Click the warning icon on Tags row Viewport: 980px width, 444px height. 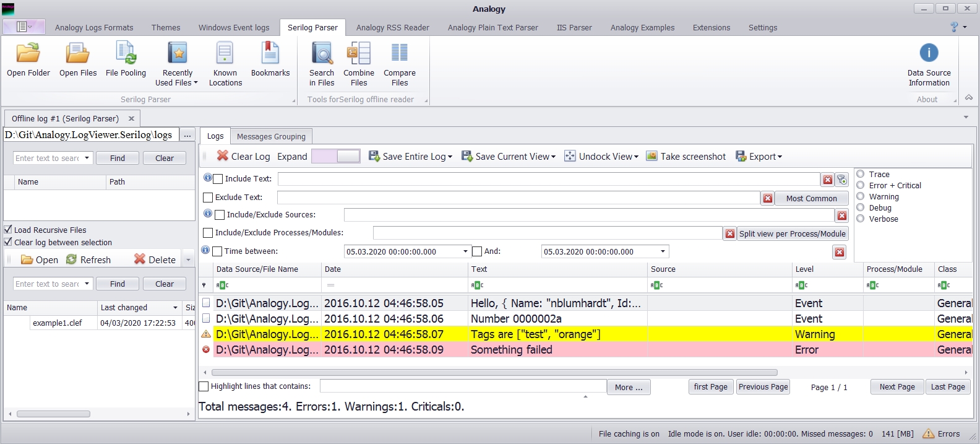[206, 334]
